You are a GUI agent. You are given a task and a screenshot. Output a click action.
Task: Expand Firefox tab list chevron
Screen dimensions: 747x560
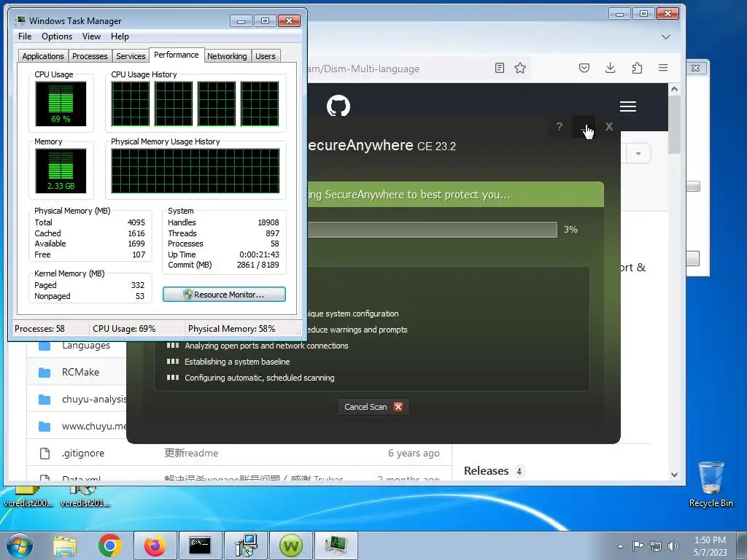(x=666, y=36)
